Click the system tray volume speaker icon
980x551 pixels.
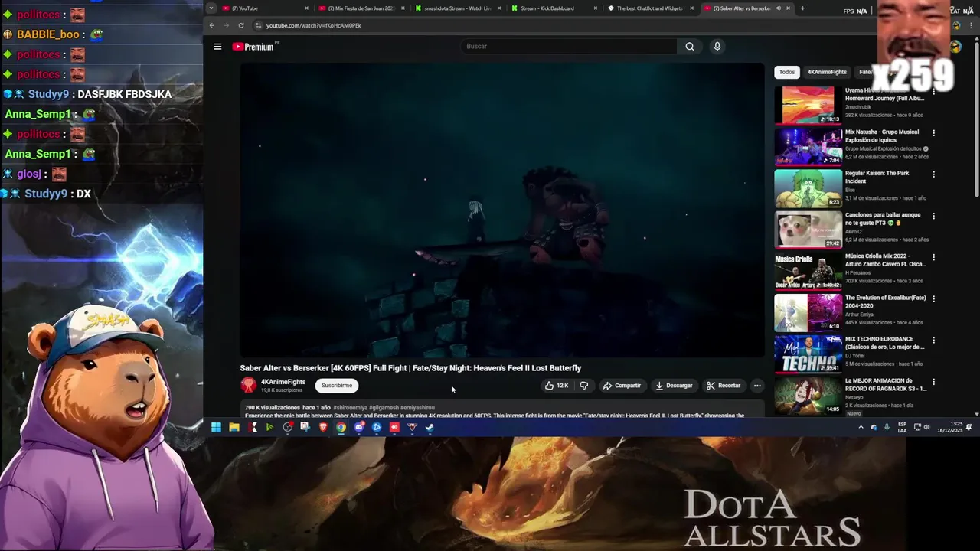coord(926,427)
